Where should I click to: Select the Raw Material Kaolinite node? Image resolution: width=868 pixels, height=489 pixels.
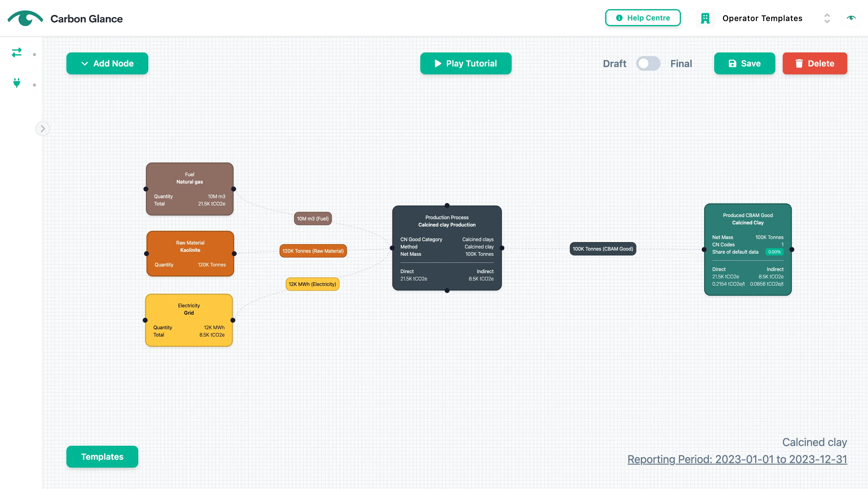point(190,254)
